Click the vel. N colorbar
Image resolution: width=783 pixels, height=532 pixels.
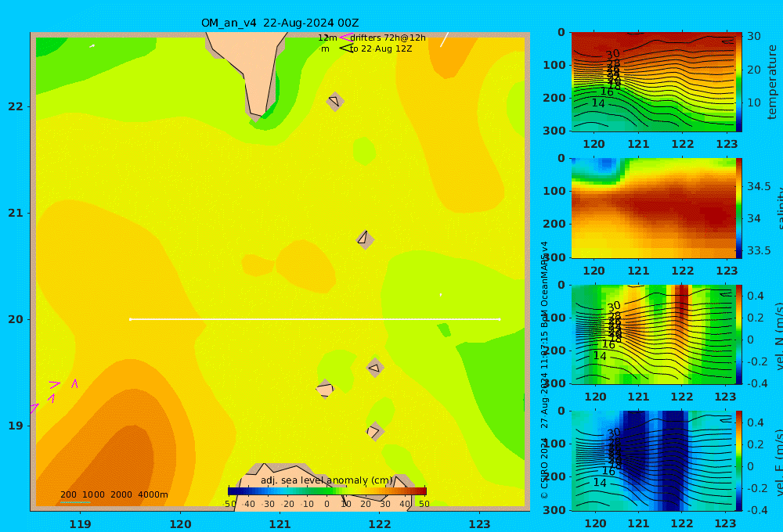[x=739, y=334]
